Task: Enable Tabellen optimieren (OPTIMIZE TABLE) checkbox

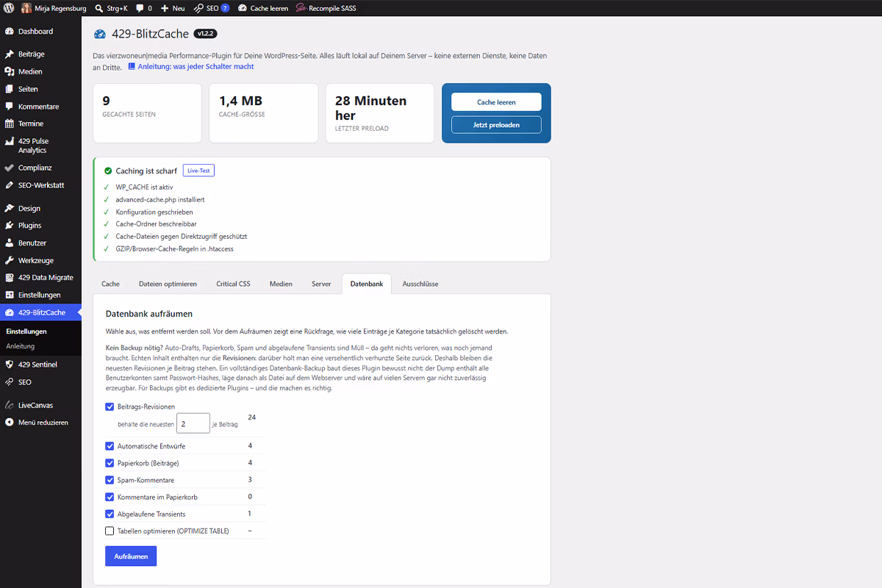Action: 110,531
